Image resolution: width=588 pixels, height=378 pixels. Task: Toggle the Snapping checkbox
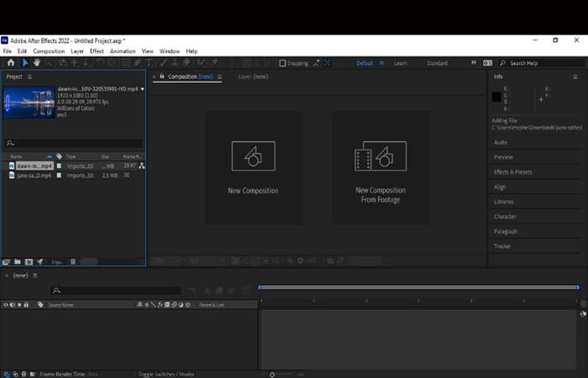coord(282,63)
